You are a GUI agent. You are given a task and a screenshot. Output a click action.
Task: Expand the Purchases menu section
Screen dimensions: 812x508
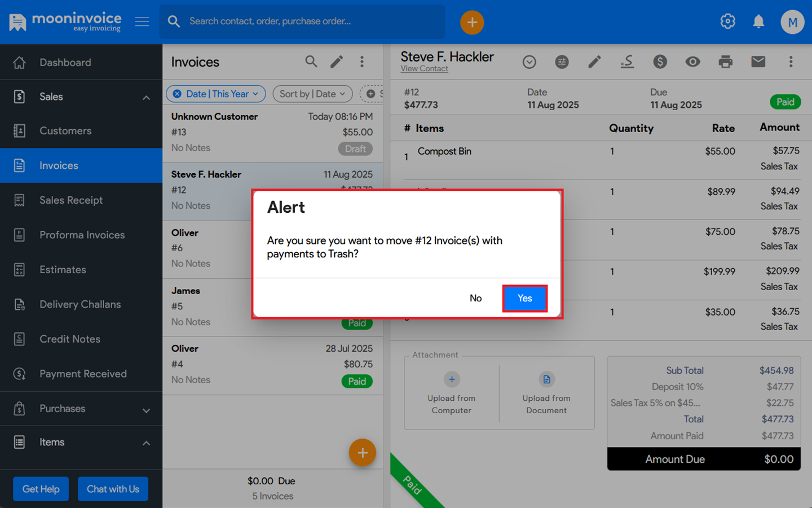tap(146, 410)
